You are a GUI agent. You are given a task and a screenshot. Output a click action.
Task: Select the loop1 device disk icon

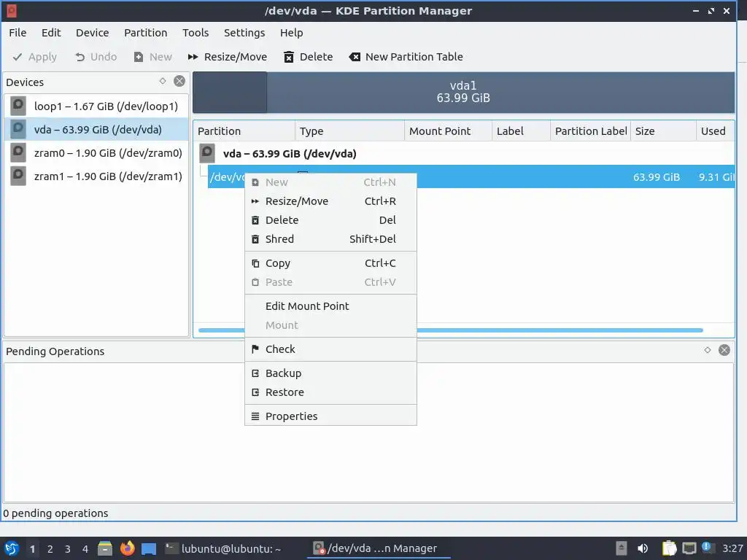click(18, 106)
